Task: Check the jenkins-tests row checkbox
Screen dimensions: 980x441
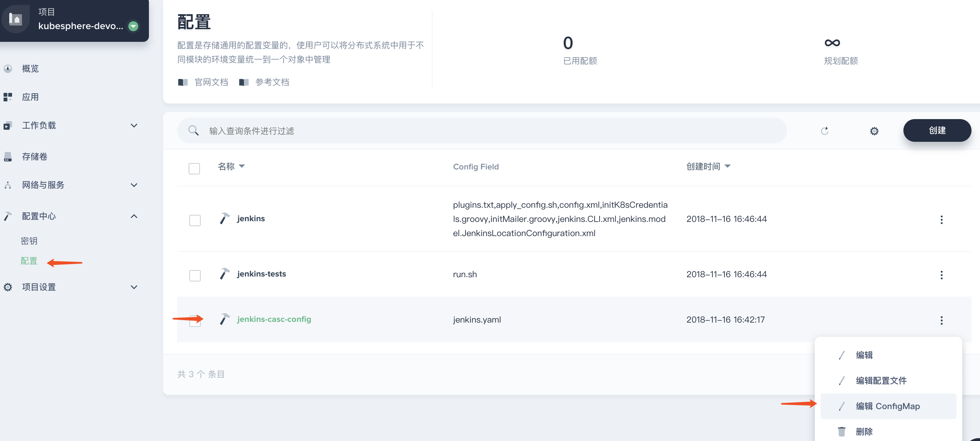Action: (x=195, y=275)
